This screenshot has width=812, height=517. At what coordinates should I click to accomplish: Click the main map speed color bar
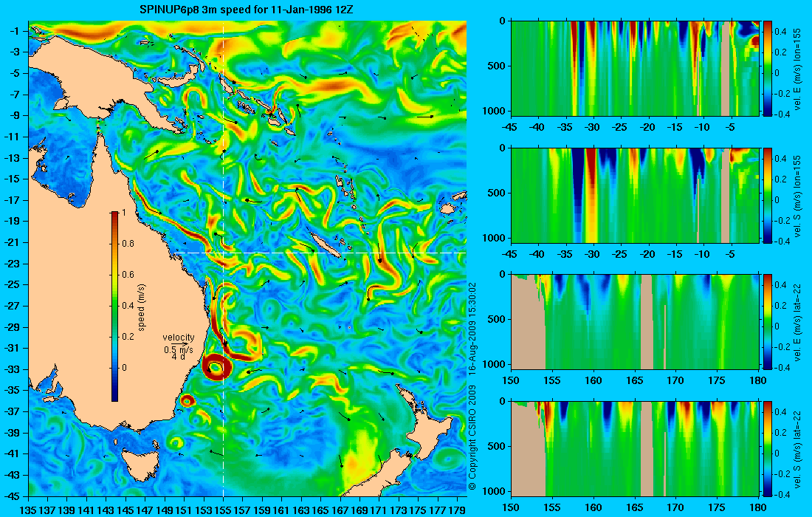(x=114, y=307)
